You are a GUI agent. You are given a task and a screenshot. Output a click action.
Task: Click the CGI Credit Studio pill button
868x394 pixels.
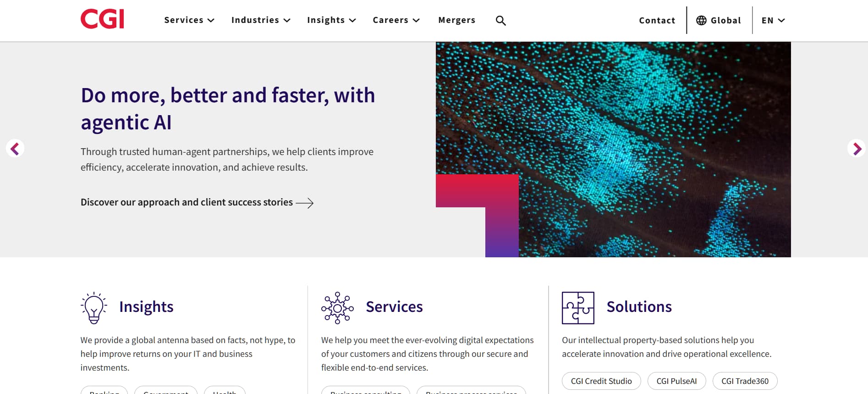tap(601, 381)
